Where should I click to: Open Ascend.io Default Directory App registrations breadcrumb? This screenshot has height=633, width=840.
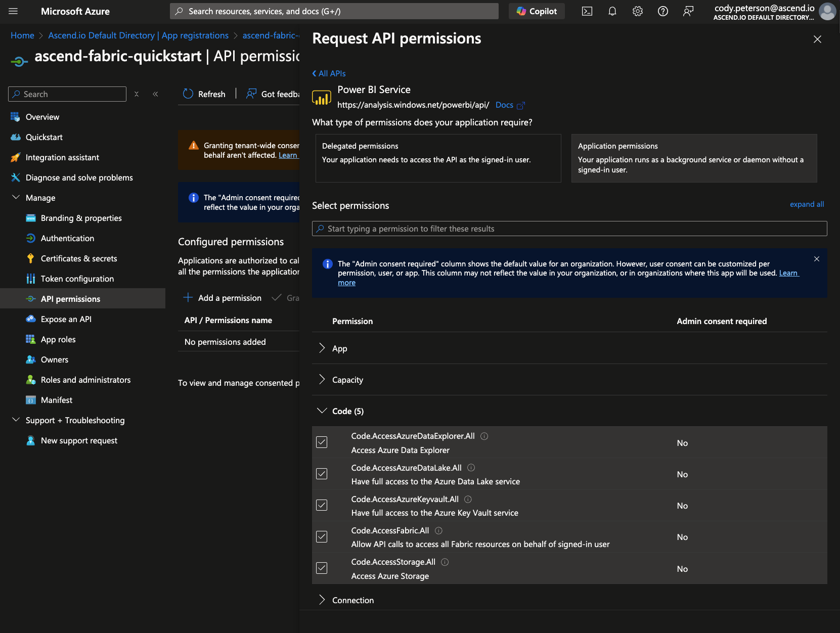[138, 35]
